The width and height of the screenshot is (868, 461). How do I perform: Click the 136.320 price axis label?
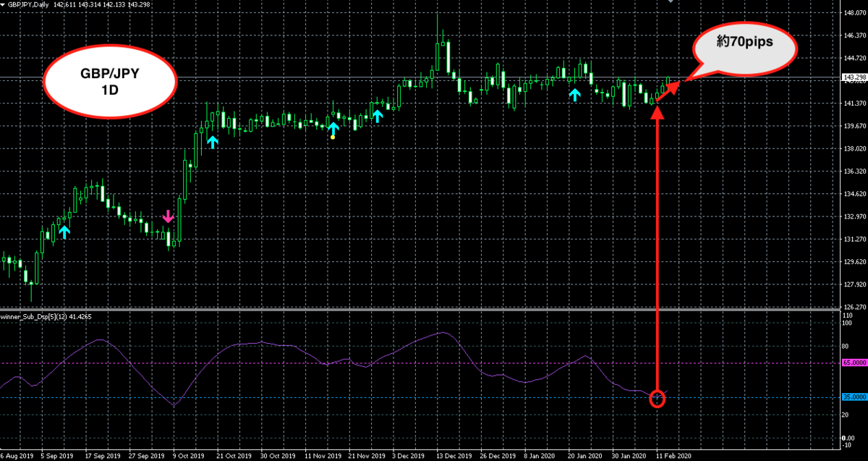(854, 172)
